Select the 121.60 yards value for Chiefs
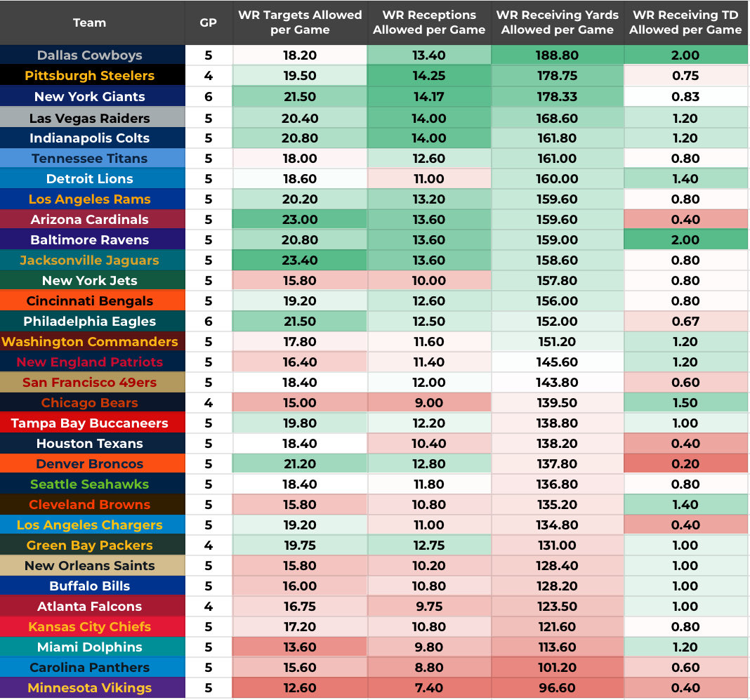Viewport: 750px width, 700px height. (x=558, y=626)
